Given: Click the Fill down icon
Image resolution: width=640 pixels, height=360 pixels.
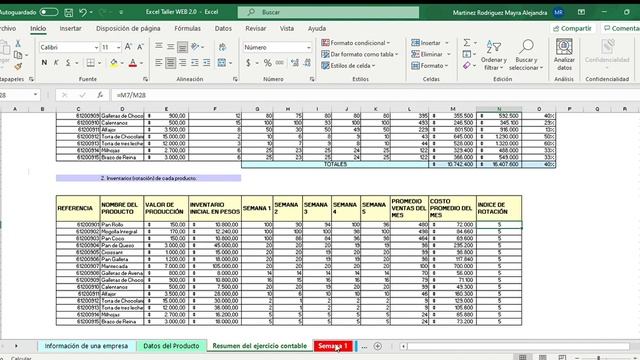Looking at the screenshot, I should (x=467, y=54).
